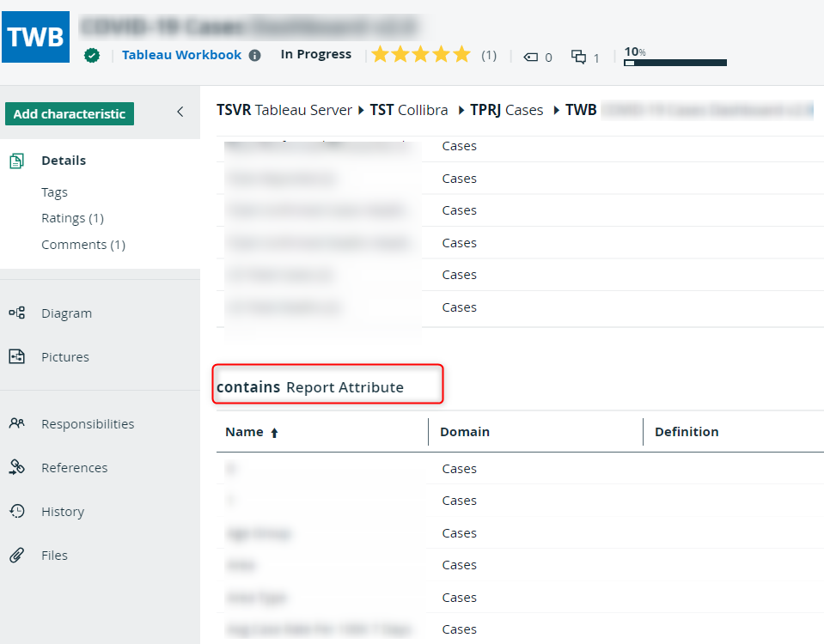Jump to the Tags section

55,193
